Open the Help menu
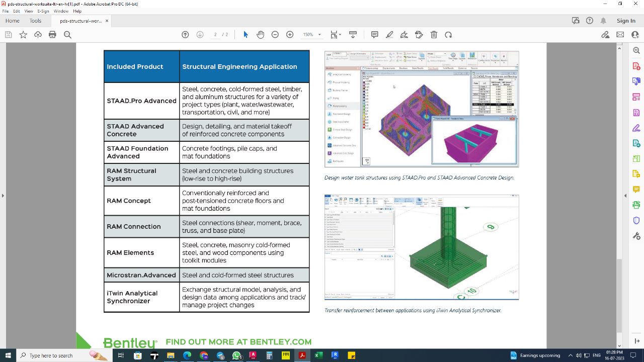644x362 pixels. (x=77, y=11)
